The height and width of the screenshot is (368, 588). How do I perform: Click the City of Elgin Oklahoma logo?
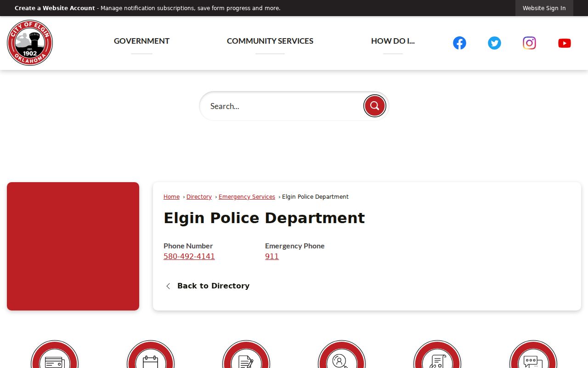coord(30,43)
